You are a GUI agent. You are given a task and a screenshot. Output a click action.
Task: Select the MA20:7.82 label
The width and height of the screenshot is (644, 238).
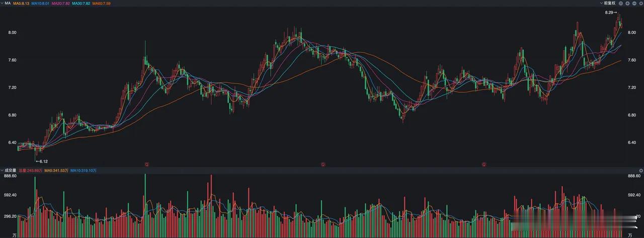pos(61,4)
